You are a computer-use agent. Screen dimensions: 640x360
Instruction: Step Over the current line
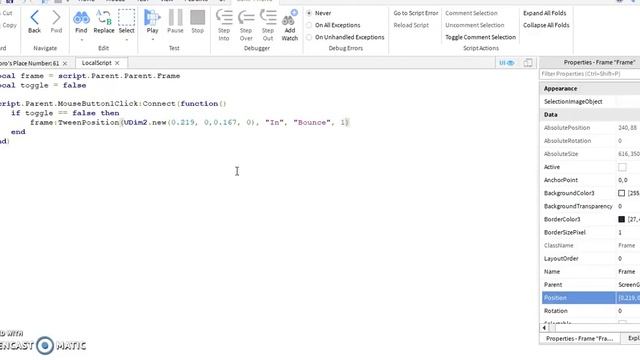coord(246,25)
